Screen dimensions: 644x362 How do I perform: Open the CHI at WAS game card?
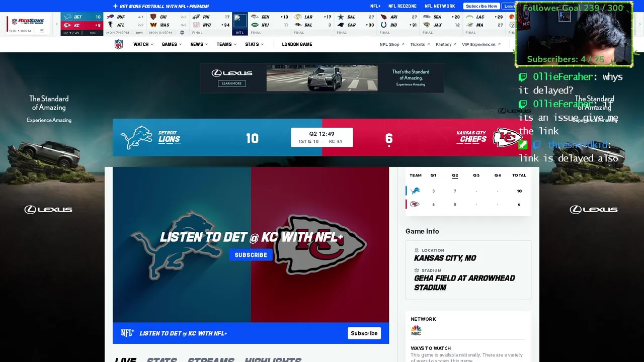click(168, 24)
